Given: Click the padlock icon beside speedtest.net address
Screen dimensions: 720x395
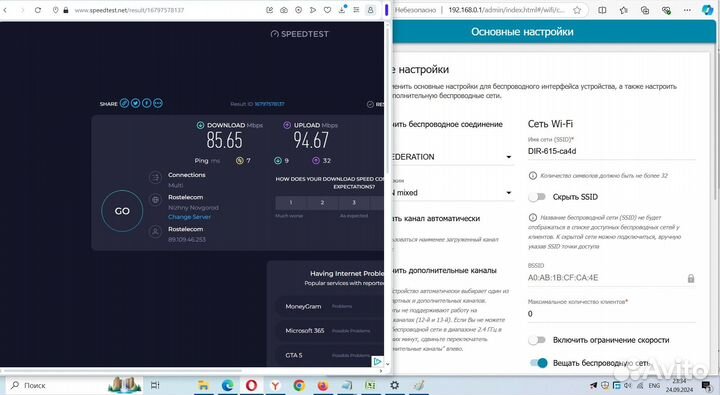Looking at the screenshot, I should (x=66, y=10).
